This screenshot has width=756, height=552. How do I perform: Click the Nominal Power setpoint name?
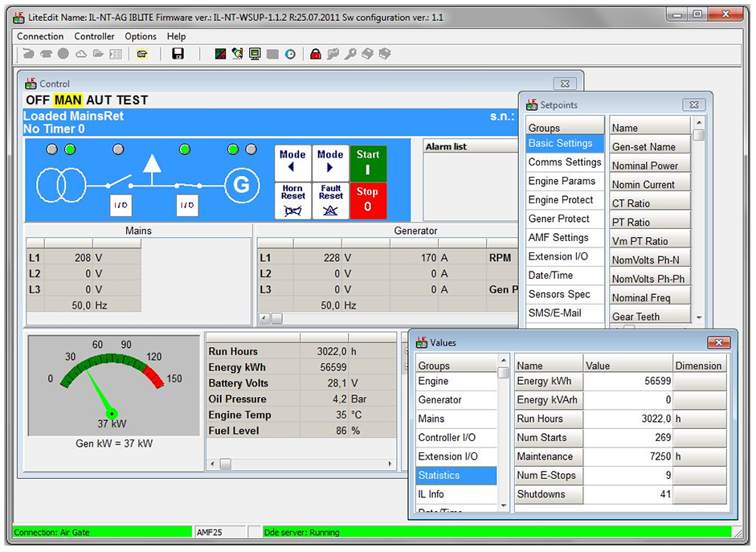coord(645,166)
